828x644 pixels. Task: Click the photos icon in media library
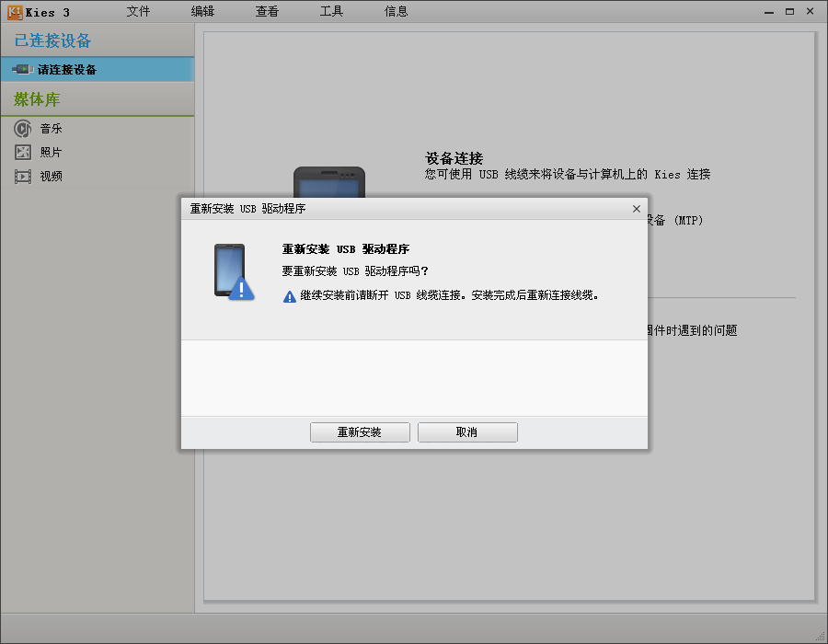point(23,152)
